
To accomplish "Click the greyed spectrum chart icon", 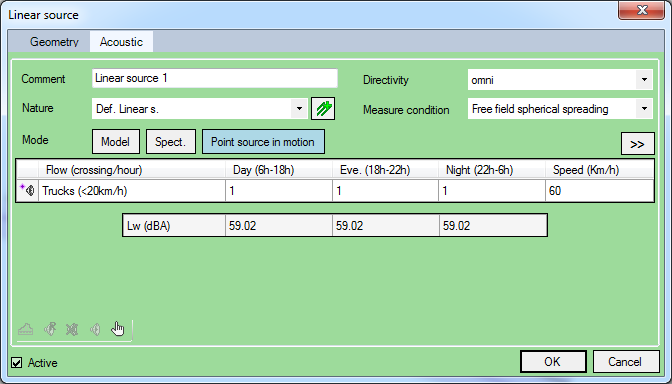I will click(x=26, y=329).
